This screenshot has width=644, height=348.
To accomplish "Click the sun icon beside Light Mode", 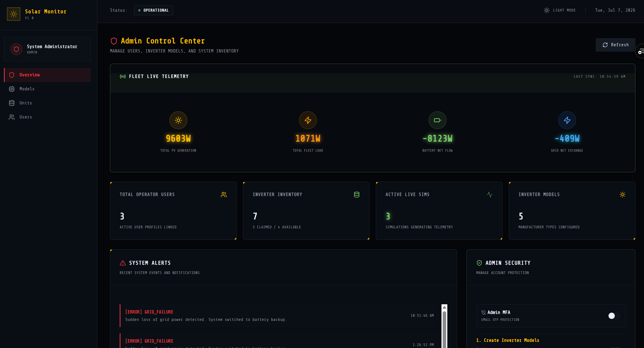I will pos(547,10).
